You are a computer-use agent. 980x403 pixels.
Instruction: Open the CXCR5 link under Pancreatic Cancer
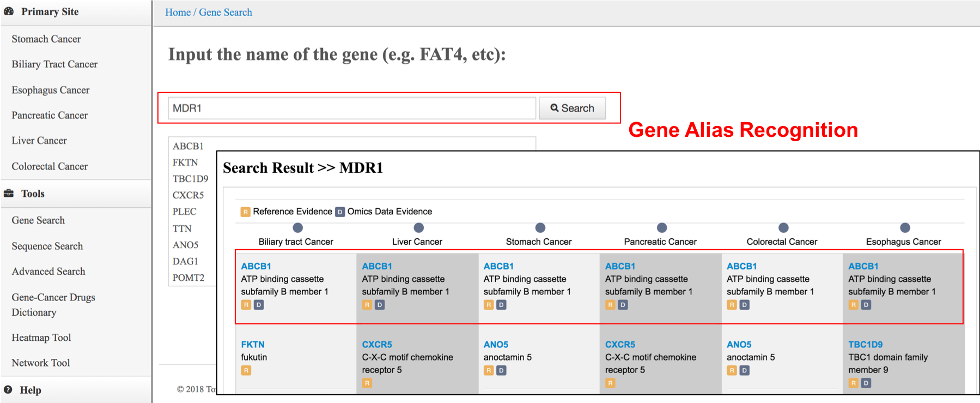click(620, 345)
